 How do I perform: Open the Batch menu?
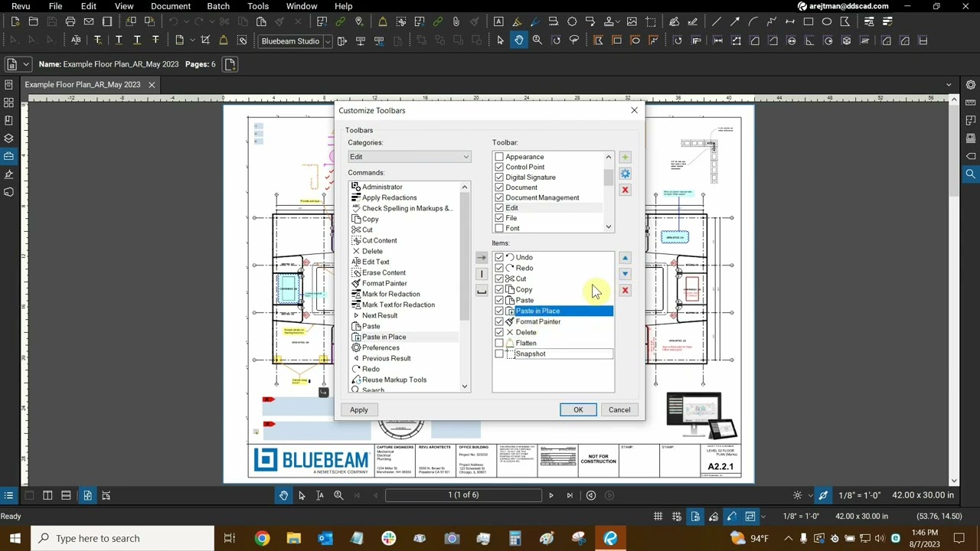[x=218, y=6]
